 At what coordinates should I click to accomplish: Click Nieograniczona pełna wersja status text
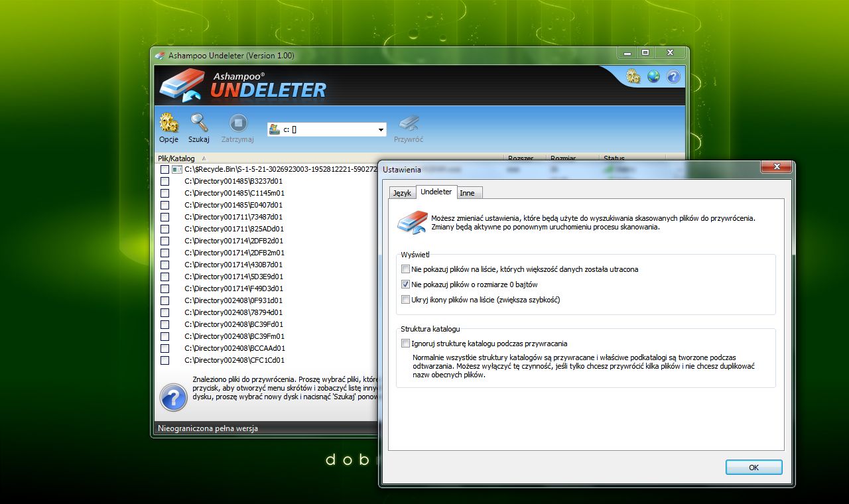pyautogui.click(x=208, y=428)
